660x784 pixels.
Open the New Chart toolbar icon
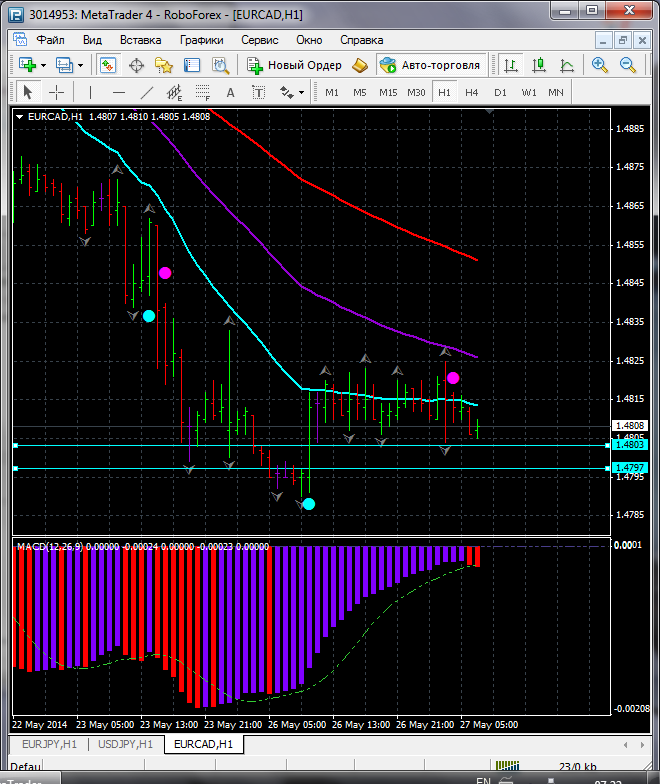click(x=28, y=65)
